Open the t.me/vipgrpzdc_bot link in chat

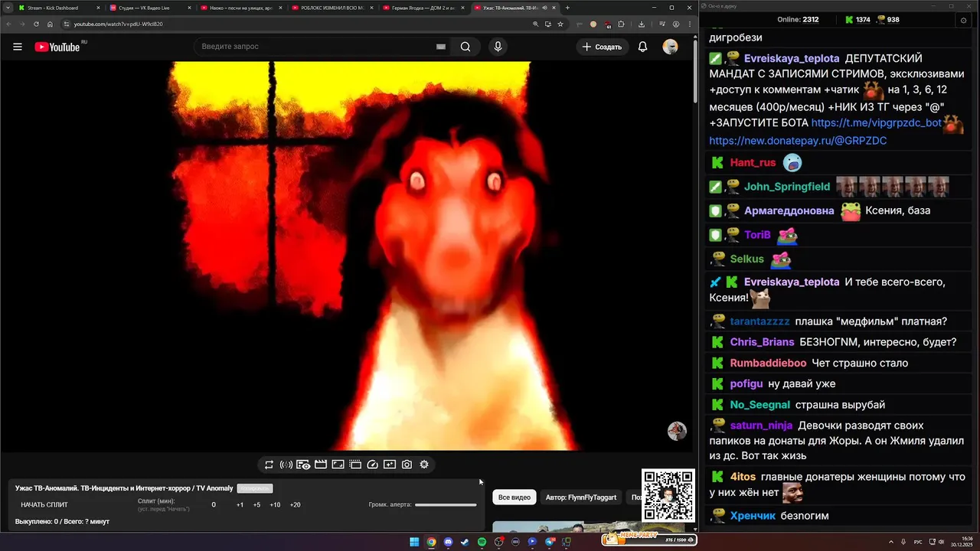click(876, 122)
